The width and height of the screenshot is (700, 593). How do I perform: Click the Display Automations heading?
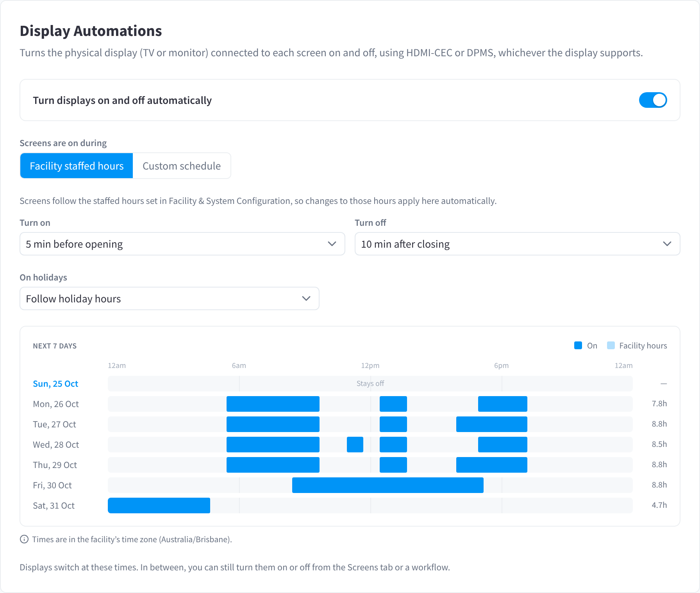tap(91, 31)
